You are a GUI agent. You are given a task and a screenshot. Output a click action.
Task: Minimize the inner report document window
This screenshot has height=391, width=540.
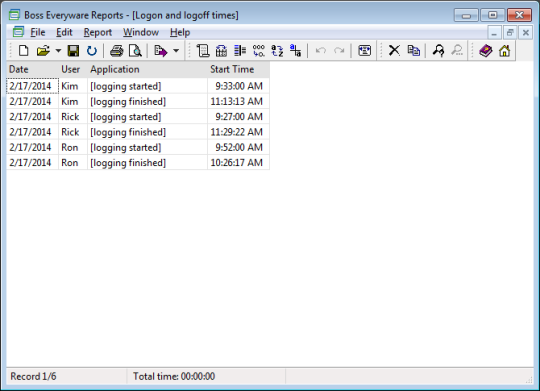494,33
